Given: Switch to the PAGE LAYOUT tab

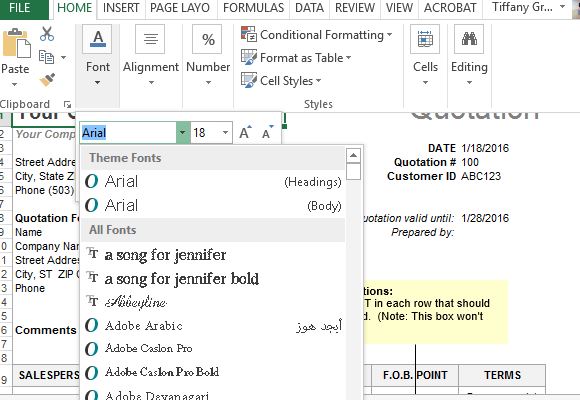Looking at the screenshot, I should coord(180,8).
